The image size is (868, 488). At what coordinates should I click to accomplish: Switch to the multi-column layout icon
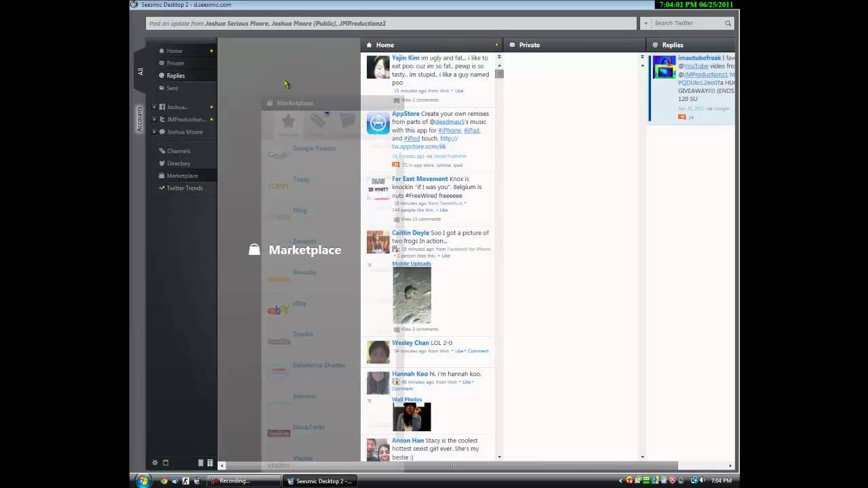point(210,463)
